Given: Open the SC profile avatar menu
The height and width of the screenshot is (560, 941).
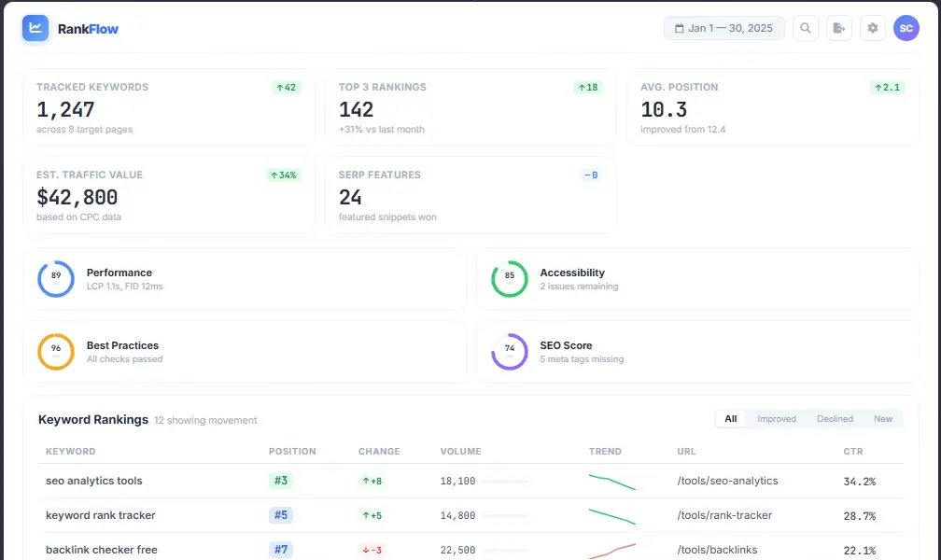Looking at the screenshot, I should [906, 28].
